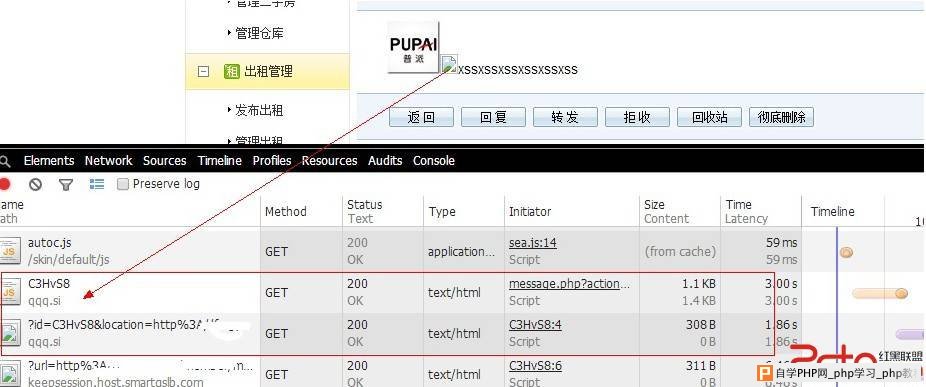Click the autoc.js script file icon
The image size is (926, 387).
click(9, 251)
